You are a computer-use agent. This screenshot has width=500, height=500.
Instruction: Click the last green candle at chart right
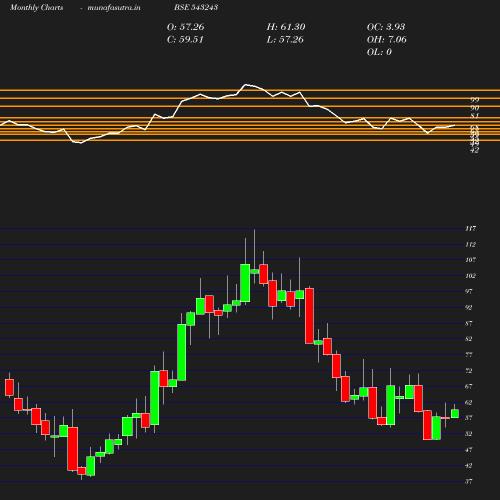455,413
